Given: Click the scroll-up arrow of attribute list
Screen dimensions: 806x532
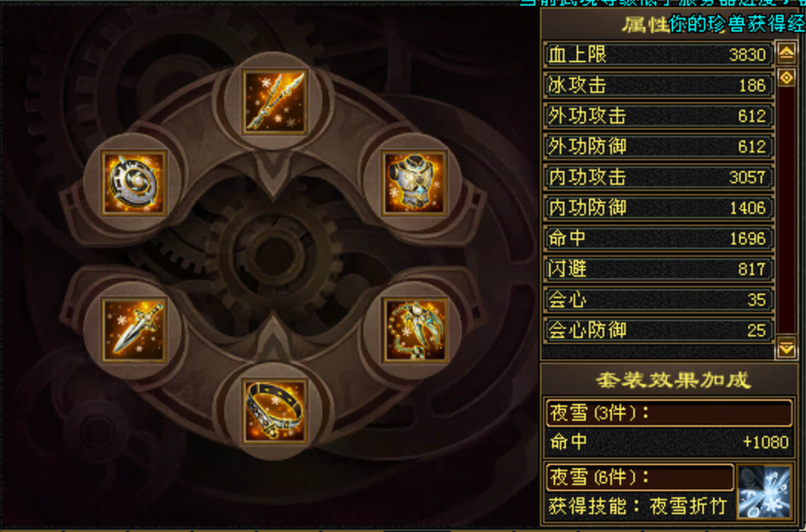Looking at the screenshot, I should point(786,52).
